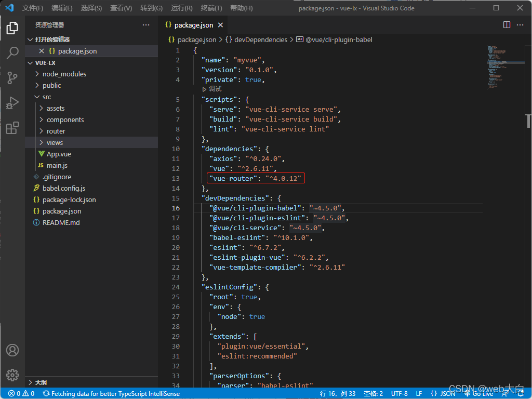The height and width of the screenshot is (399, 532).
Task: Open the 文件(F) menu
Action: 33,8
